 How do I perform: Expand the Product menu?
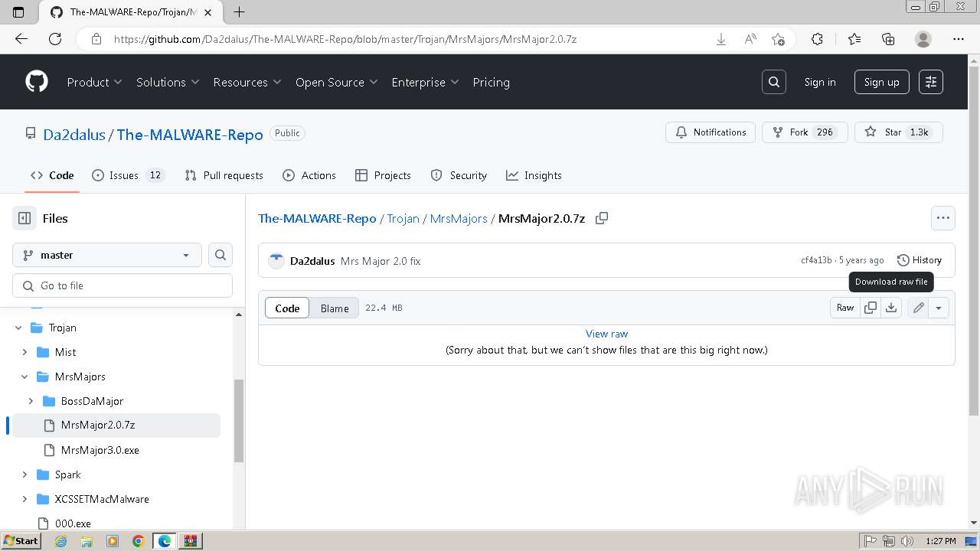click(x=95, y=82)
